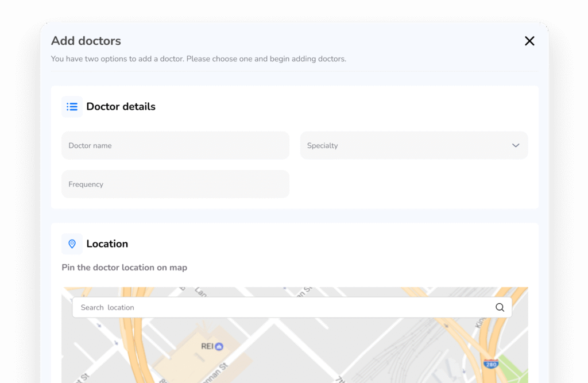The image size is (588, 383).
Task: Click "Pin the doctor location on map" text
Action: coord(124,268)
